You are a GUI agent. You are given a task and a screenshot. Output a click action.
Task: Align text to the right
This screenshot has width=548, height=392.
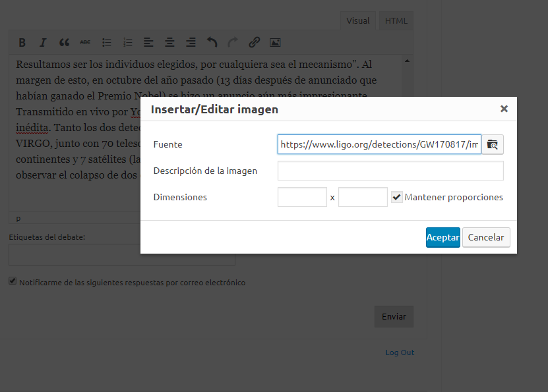pyautogui.click(x=191, y=43)
